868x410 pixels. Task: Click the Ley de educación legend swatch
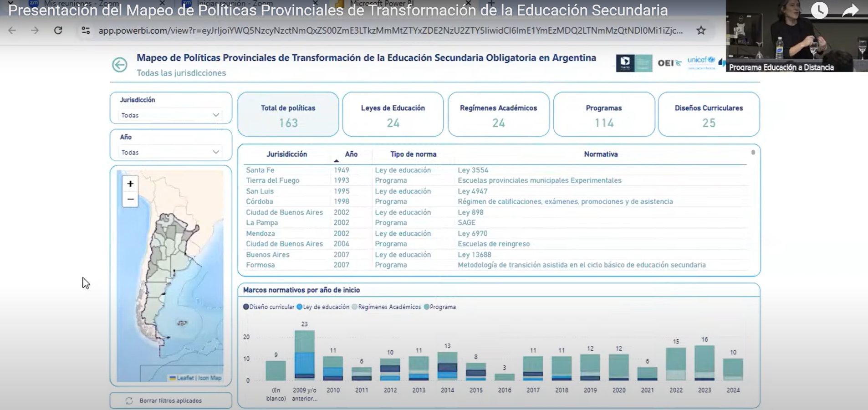tap(300, 307)
